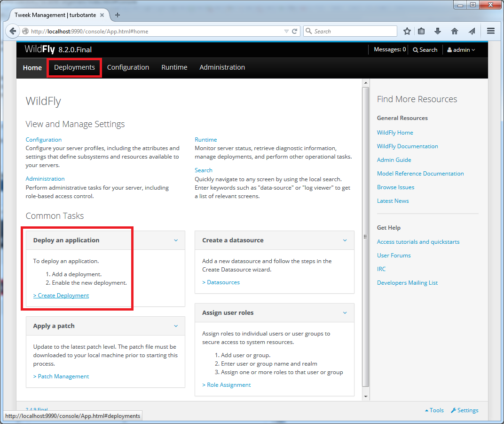The width and height of the screenshot is (504, 424).
Task: Open Settings with the wrench icon
Action: (x=465, y=410)
